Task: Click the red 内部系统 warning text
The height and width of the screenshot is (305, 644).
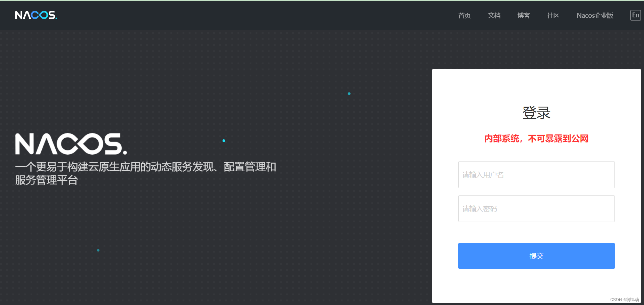Action: pyautogui.click(x=536, y=139)
